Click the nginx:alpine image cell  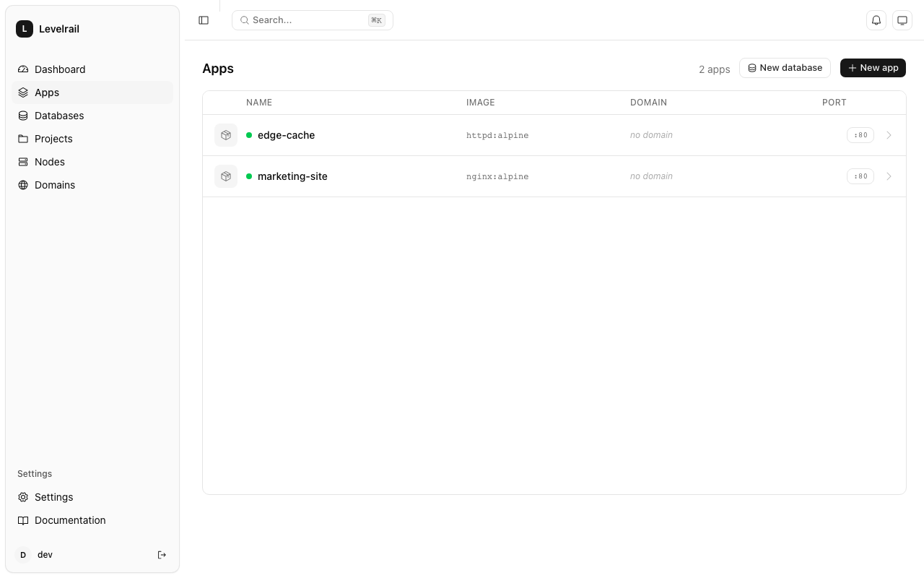[x=497, y=176]
